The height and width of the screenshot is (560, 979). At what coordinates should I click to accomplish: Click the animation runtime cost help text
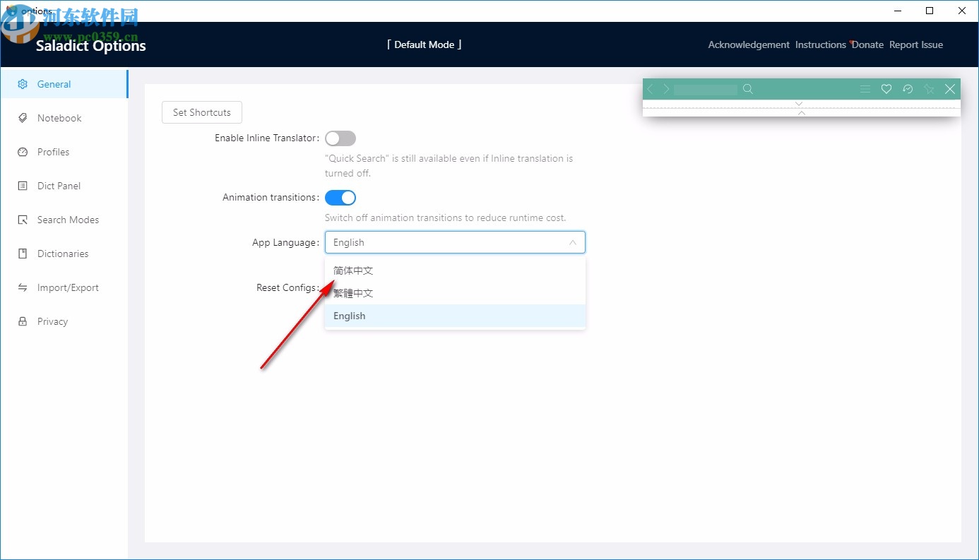pos(446,218)
